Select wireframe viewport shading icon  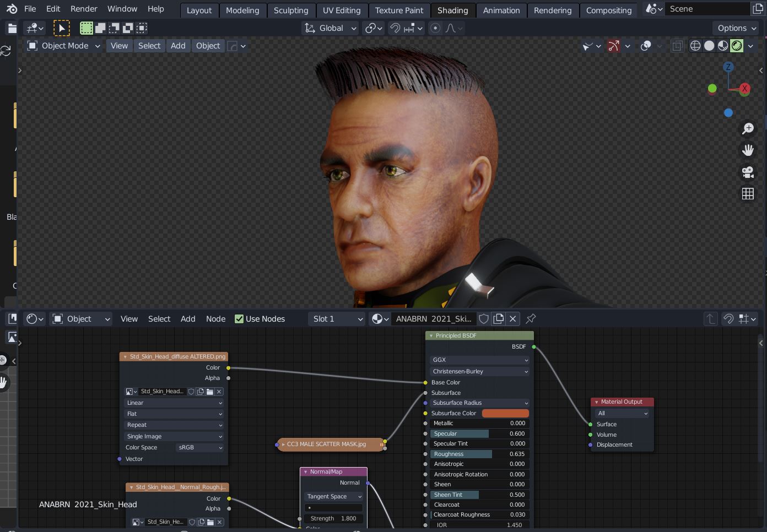point(695,46)
